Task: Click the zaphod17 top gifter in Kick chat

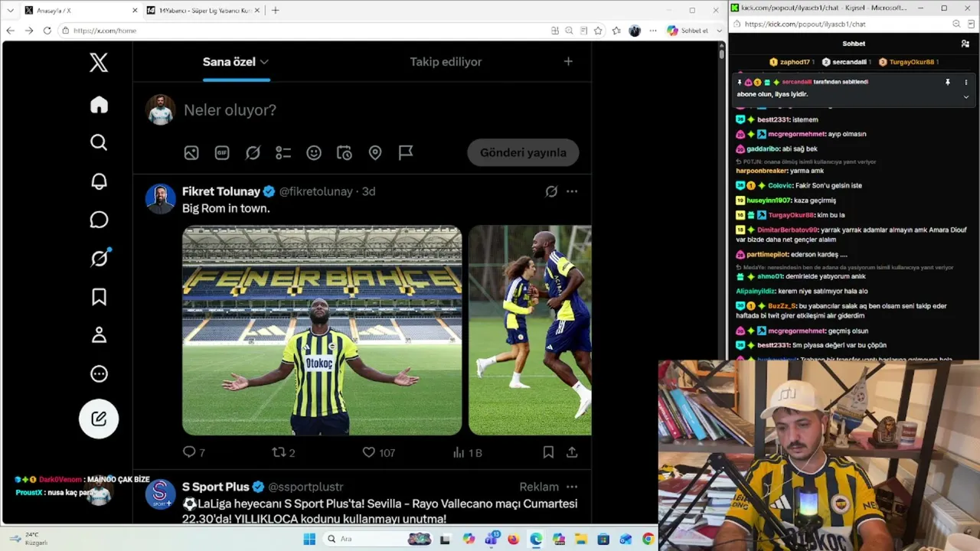Action: 792,62
